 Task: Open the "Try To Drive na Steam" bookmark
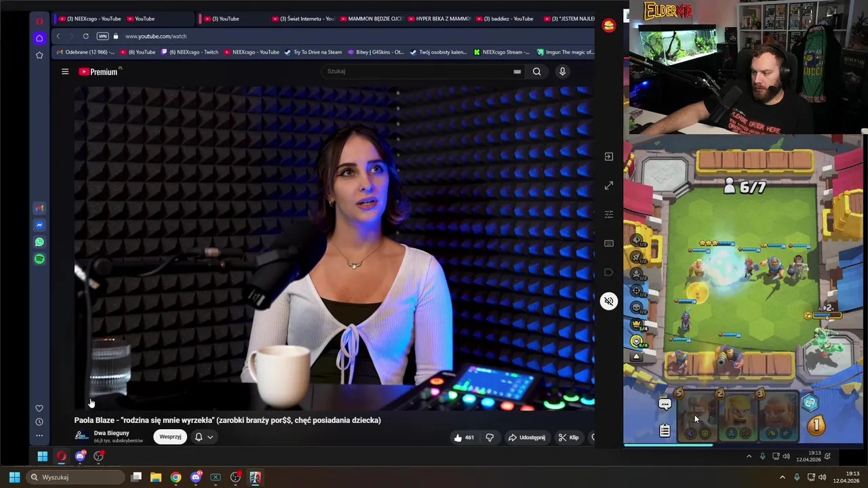pos(313,52)
